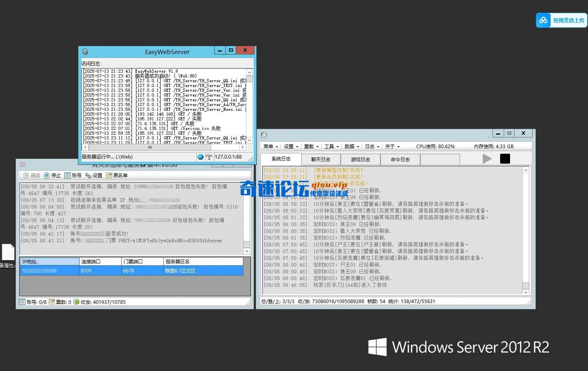Click the blue globe icon in EasyWebServer status bar
Screen dimensions: 588x371
[200, 157]
